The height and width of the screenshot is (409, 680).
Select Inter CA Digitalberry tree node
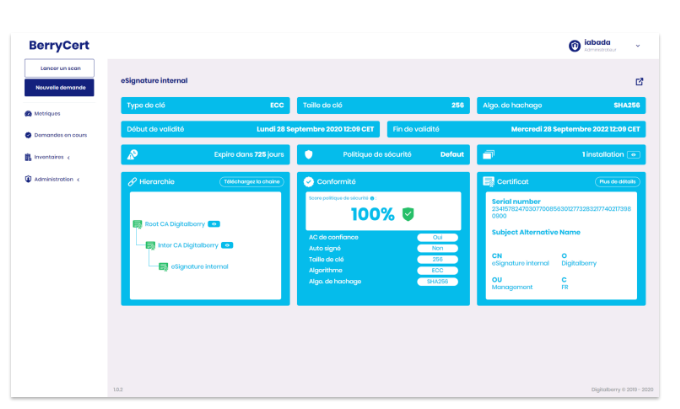(188, 245)
